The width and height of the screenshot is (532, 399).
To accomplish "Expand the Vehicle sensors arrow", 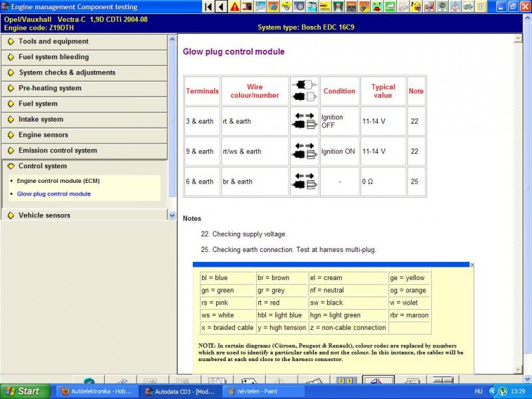I will (11, 215).
